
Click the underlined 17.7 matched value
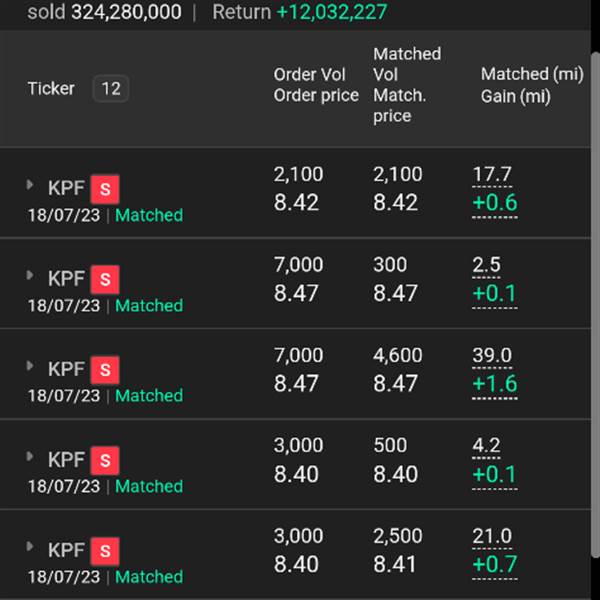pos(492,175)
